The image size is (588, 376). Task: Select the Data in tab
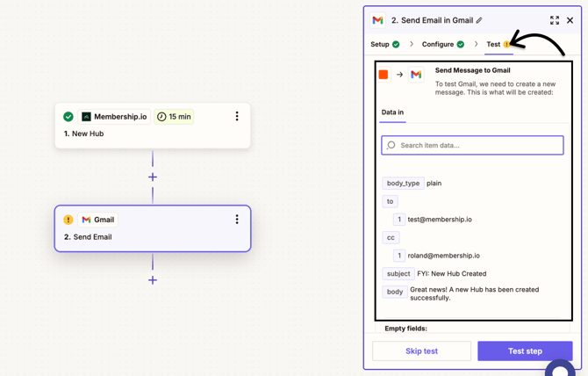(x=392, y=112)
